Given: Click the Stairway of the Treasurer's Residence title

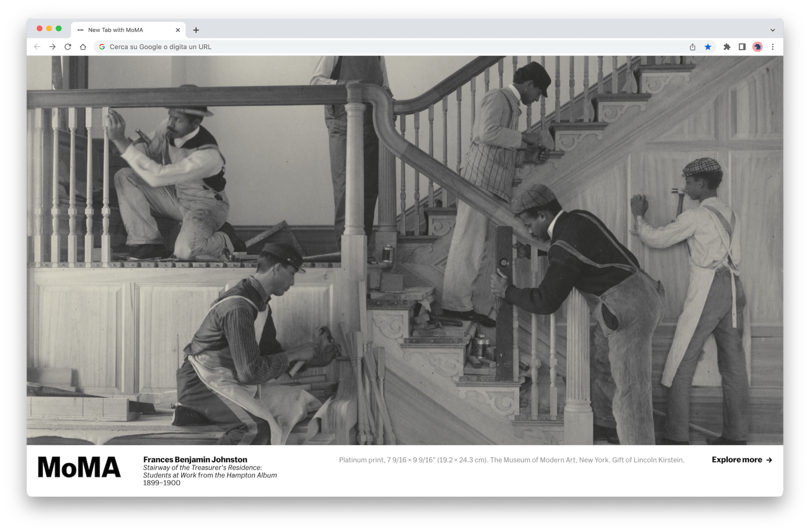Looking at the screenshot, I should pyautogui.click(x=210, y=471).
